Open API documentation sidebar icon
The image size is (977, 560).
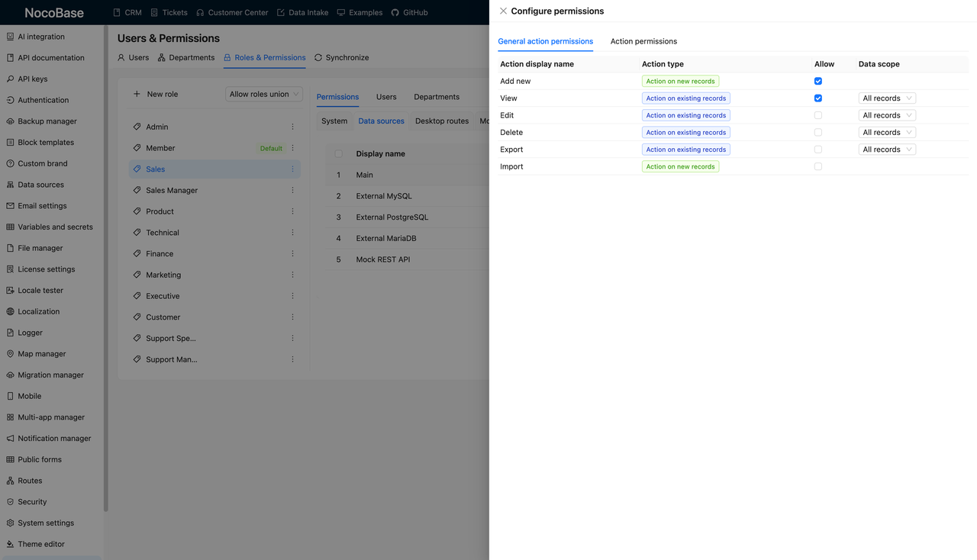pyautogui.click(x=10, y=58)
